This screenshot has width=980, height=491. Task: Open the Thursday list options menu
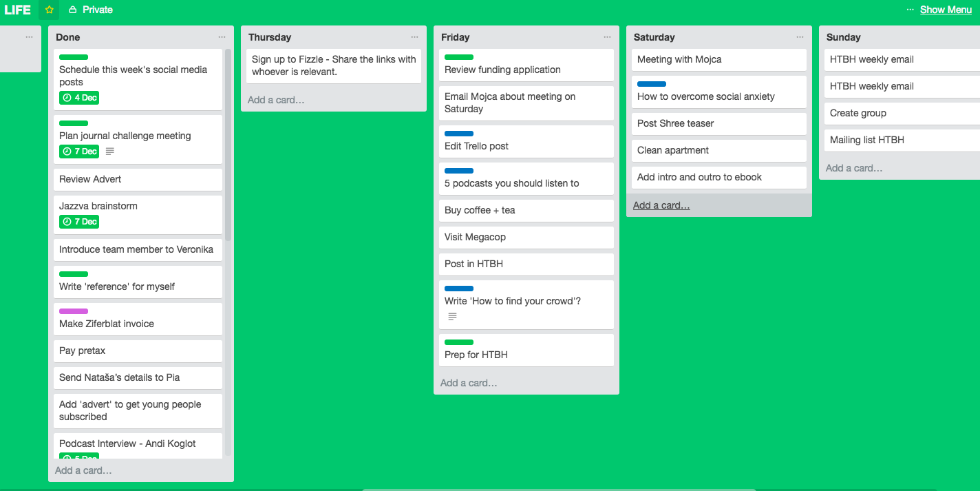414,37
